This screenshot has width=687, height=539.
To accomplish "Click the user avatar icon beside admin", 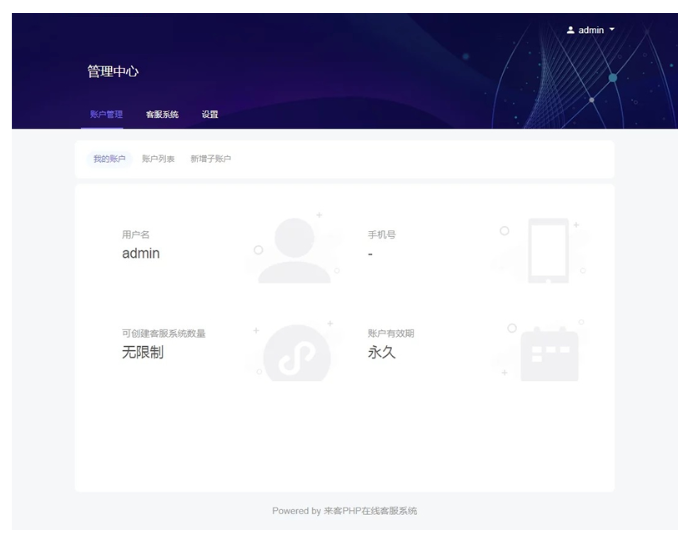I will (x=571, y=30).
